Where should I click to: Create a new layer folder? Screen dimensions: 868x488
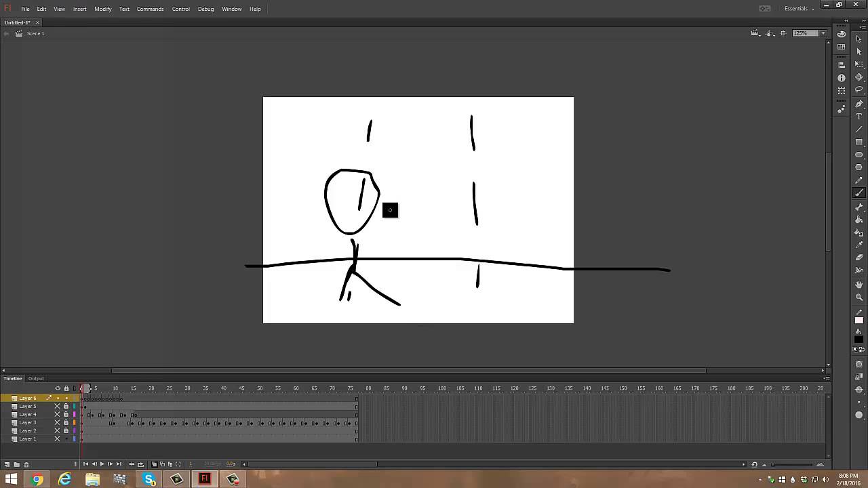pyautogui.click(x=17, y=464)
